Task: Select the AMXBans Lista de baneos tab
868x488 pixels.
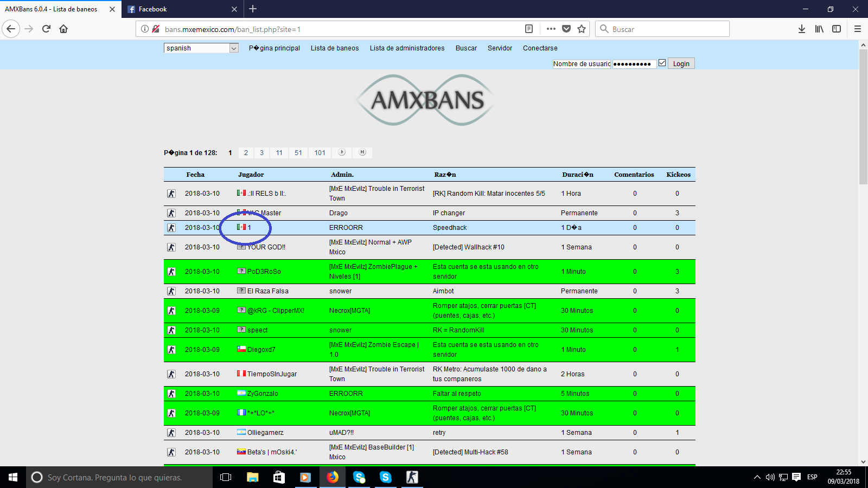Action: (60, 9)
